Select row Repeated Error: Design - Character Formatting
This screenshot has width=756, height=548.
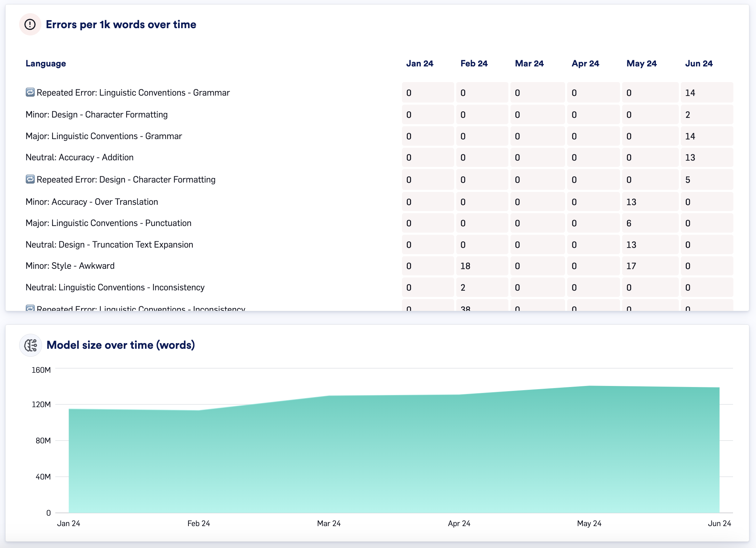(379, 179)
